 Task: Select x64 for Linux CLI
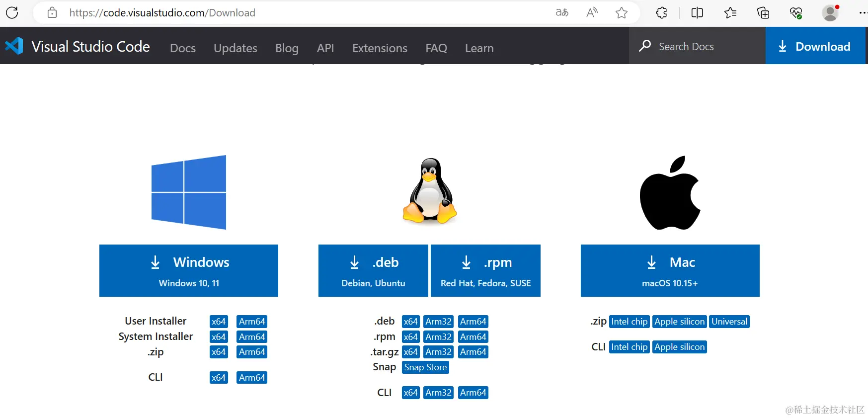(x=411, y=393)
